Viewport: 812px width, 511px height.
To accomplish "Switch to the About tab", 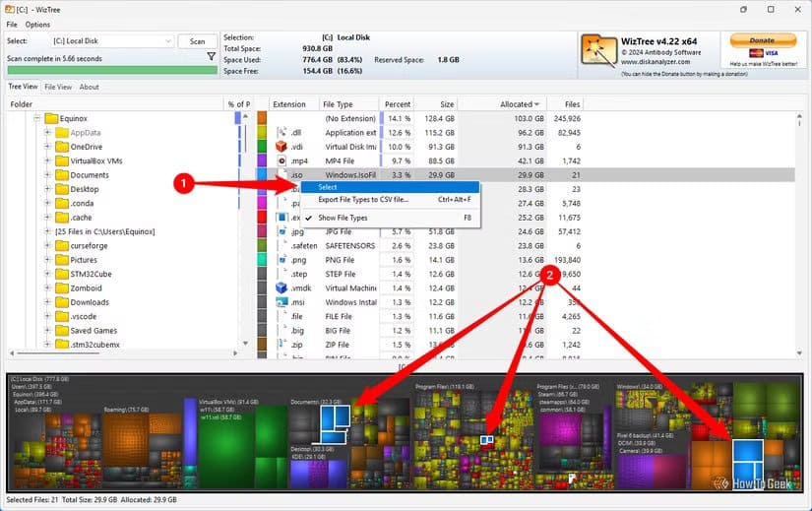I will [89, 87].
